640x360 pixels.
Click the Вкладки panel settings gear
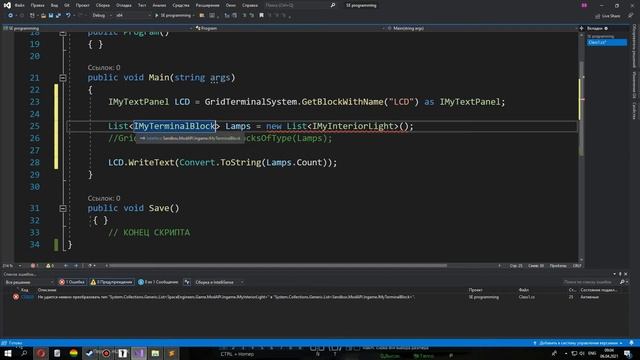[x=606, y=28]
